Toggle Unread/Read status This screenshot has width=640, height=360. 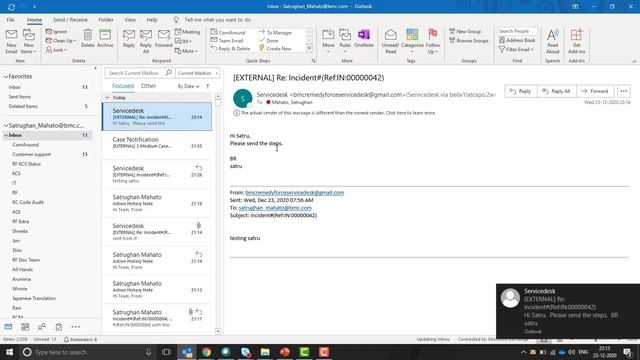pyautogui.click(x=390, y=41)
